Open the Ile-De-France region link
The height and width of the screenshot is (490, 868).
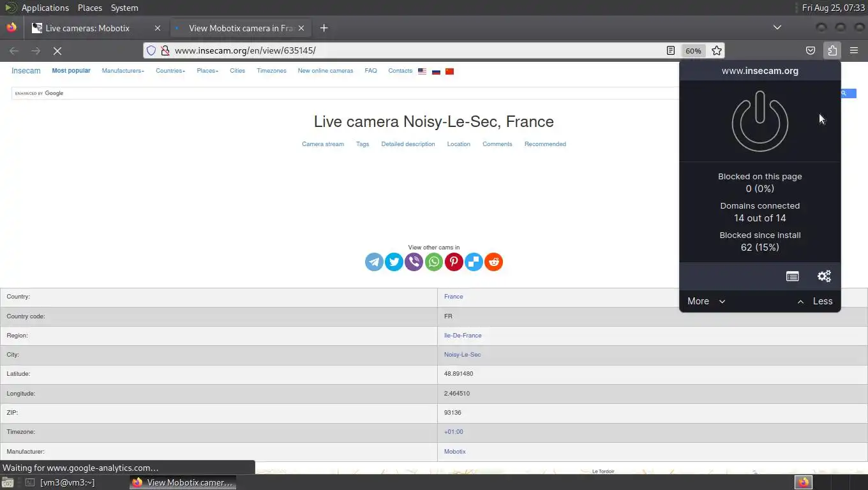463,336
